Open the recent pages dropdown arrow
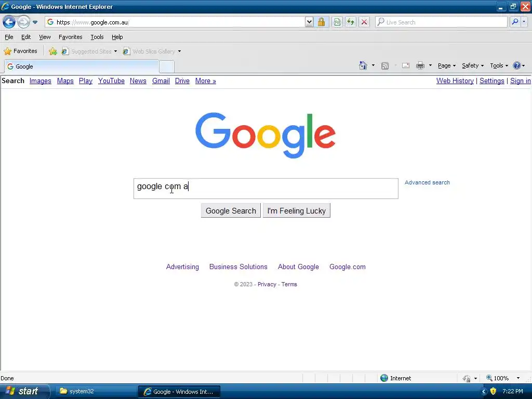The width and height of the screenshot is (532, 399). coord(35,22)
